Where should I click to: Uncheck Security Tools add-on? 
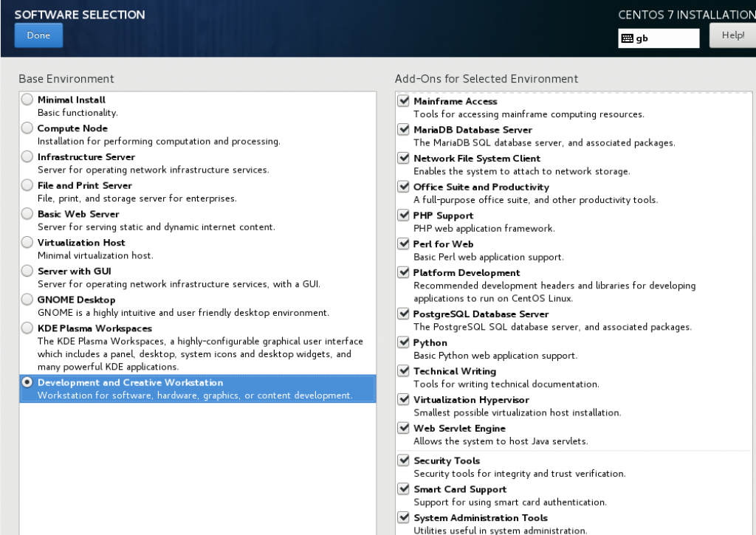[404, 460]
